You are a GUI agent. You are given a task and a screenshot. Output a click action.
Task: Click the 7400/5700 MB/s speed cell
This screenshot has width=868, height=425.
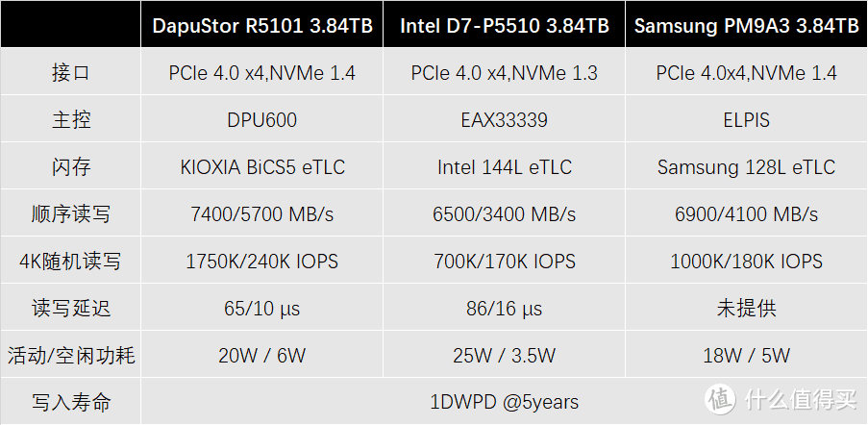point(262,214)
